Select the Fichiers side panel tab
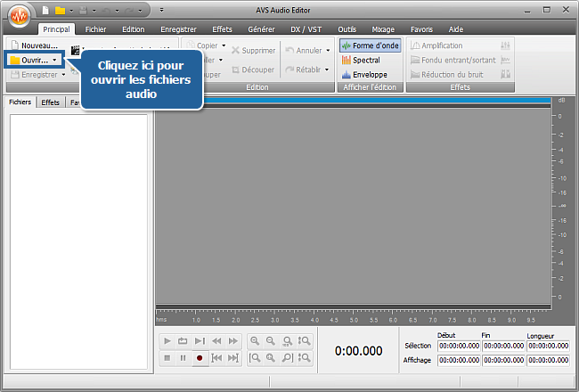Image resolution: width=579 pixels, height=392 pixels. 20,102
